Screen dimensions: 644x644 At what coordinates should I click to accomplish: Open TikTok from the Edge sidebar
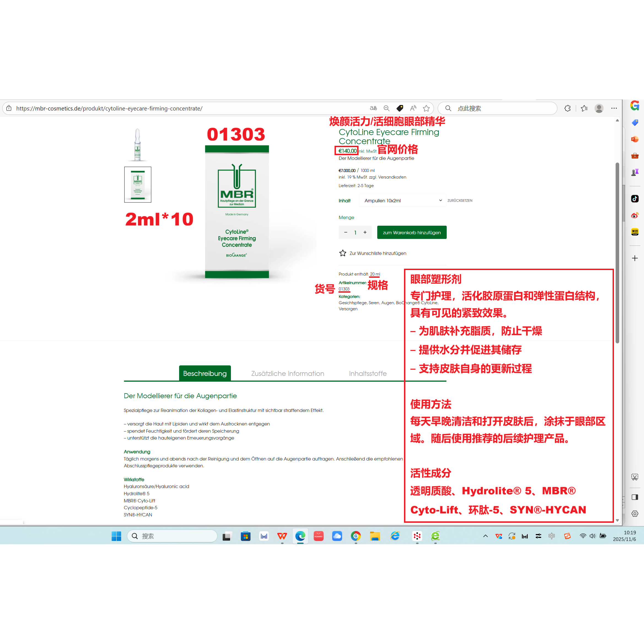click(x=635, y=199)
